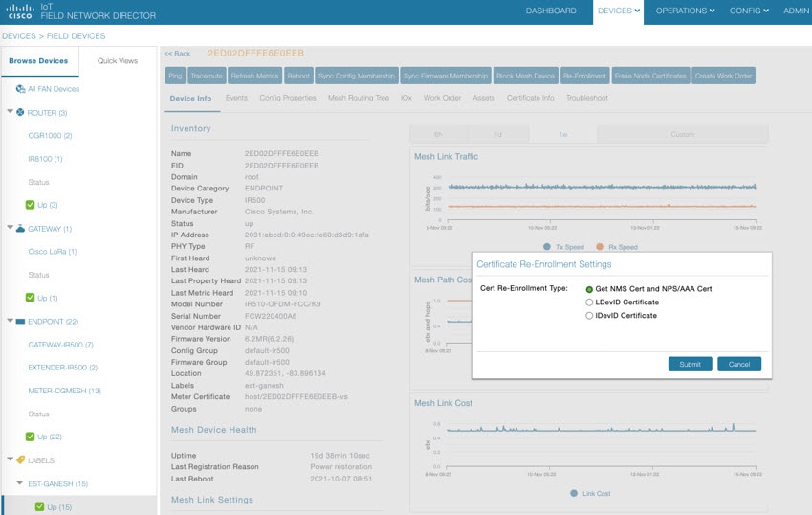Toggle the EST-GANESH Up (15) checkbox

(x=39, y=506)
